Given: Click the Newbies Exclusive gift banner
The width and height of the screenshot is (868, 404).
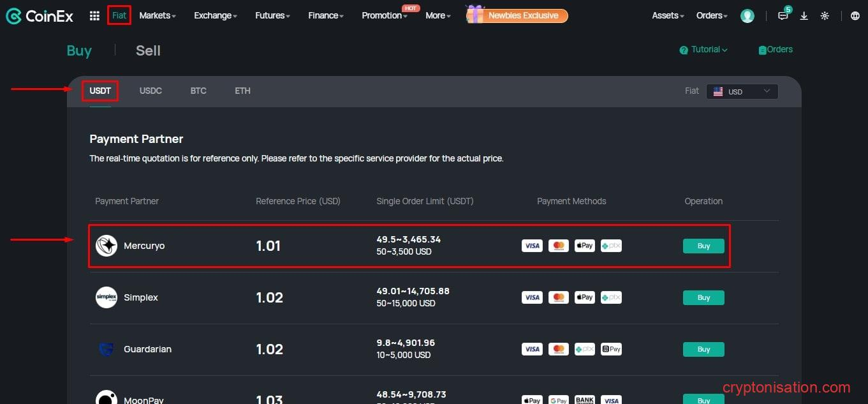Looking at the screenshot, I should tap(517, 15).
